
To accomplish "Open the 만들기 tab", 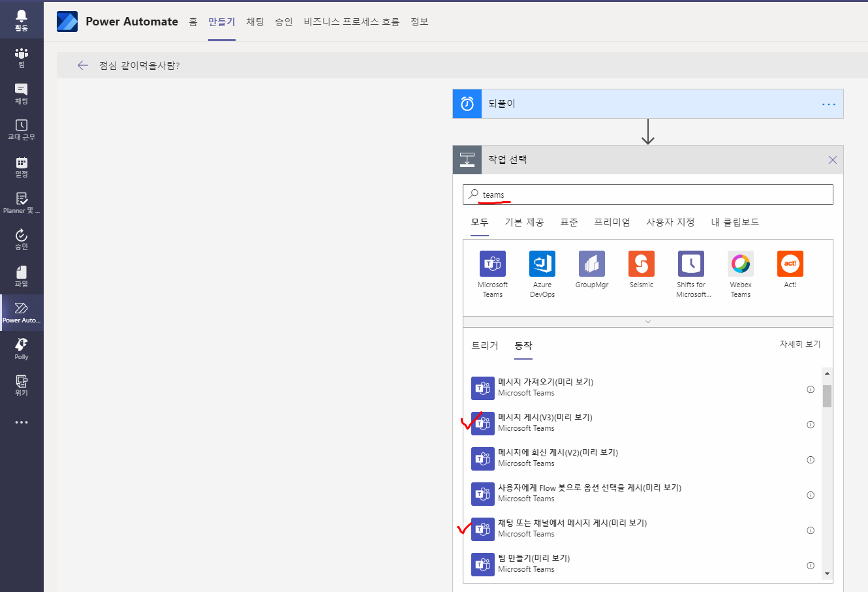I will tap(222, 22).
